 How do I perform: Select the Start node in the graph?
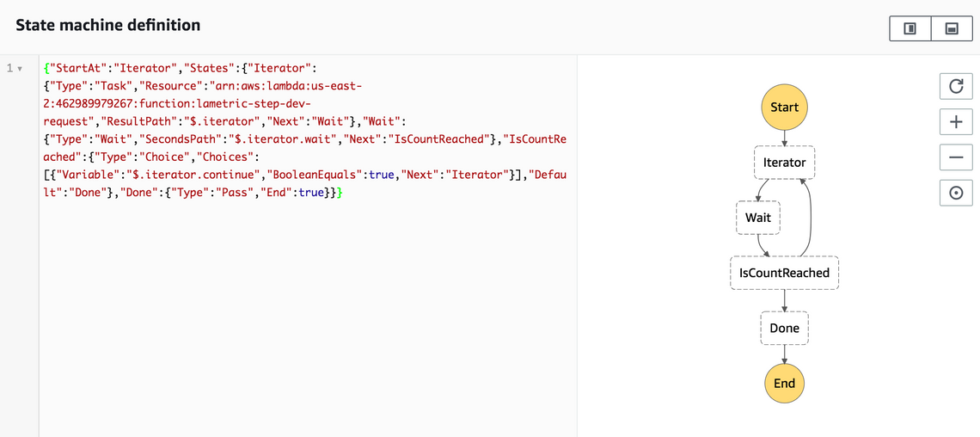pyautogui.click(x=784, y=108)
